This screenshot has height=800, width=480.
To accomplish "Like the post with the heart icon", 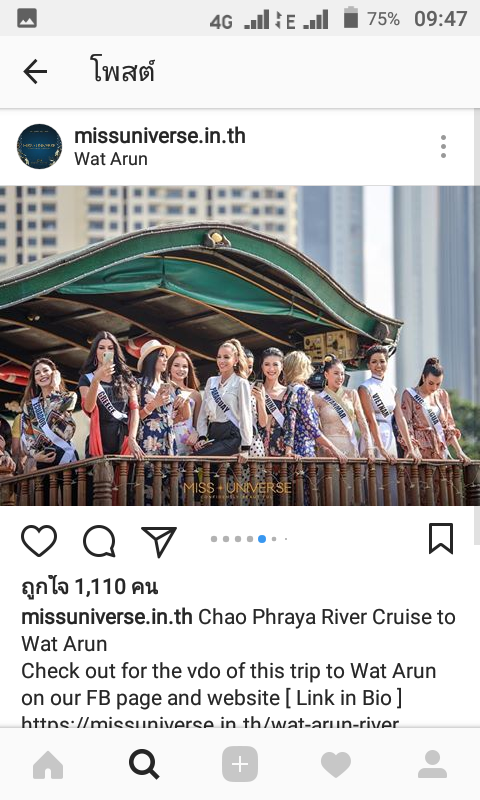I will click(39, 540).
